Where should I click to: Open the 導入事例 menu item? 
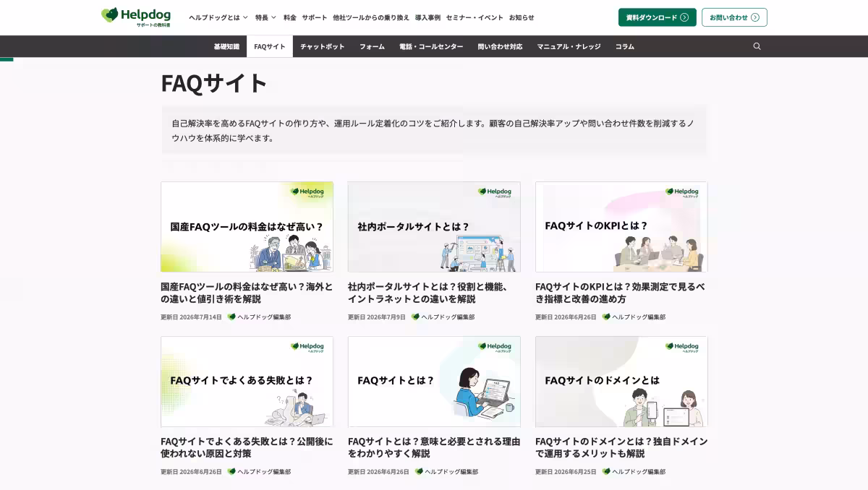point(427,17)
